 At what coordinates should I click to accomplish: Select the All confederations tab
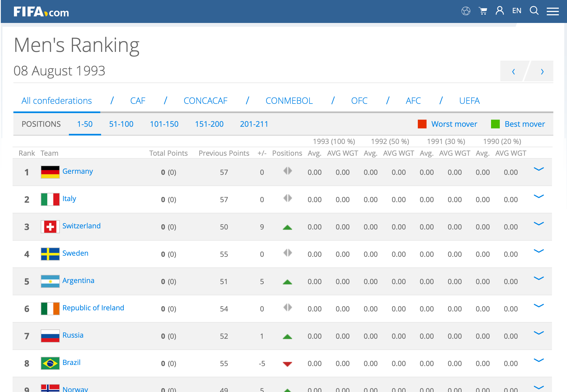pos(57,101)
